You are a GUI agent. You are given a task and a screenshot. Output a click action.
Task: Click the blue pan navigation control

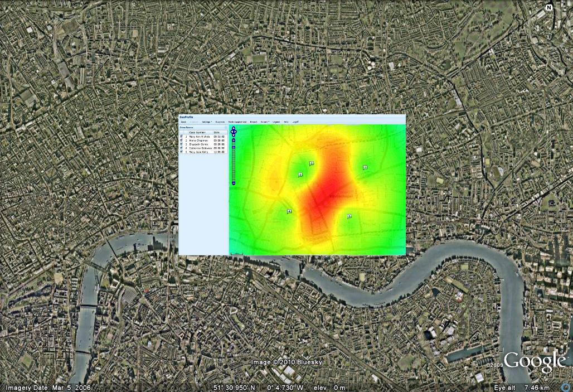[x=234, y=132]
